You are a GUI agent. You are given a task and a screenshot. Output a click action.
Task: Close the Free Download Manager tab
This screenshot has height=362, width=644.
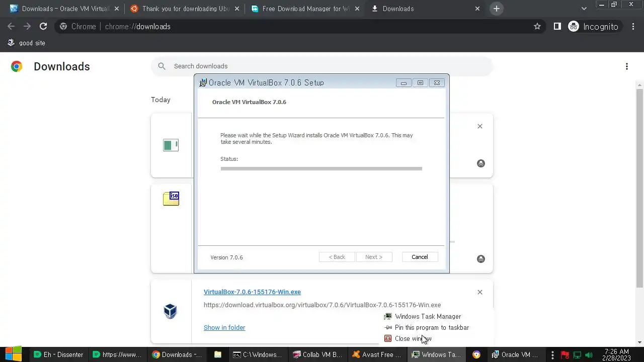pyautogui.click(x=357, y=9)
